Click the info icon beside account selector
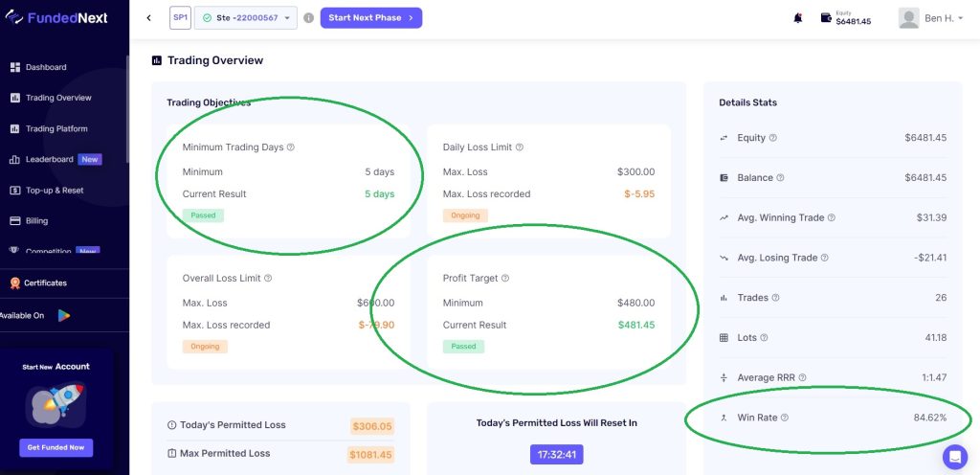 [x=308, y=18]
